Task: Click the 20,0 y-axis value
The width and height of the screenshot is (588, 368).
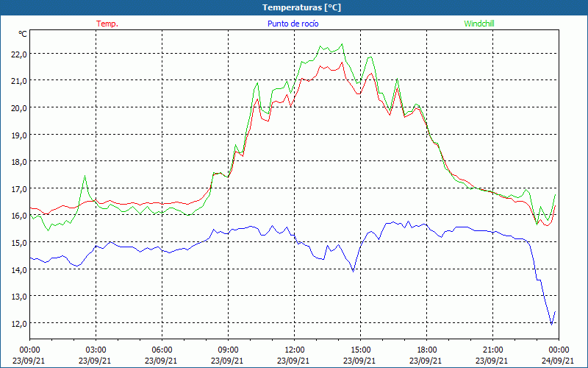Action: [x=19, y=107]
